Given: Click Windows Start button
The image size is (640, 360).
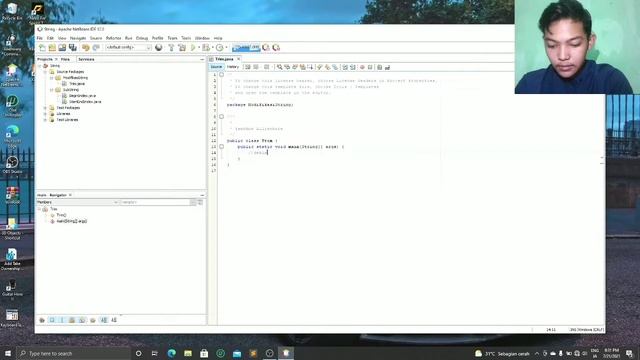Looking at the screenshot, I should pyautogui.click(x=8, y=353).
